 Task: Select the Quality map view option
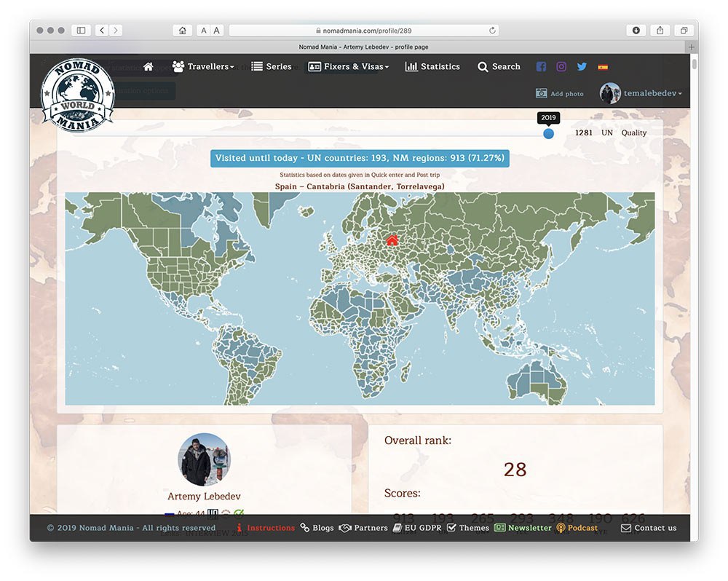(634, 133)
